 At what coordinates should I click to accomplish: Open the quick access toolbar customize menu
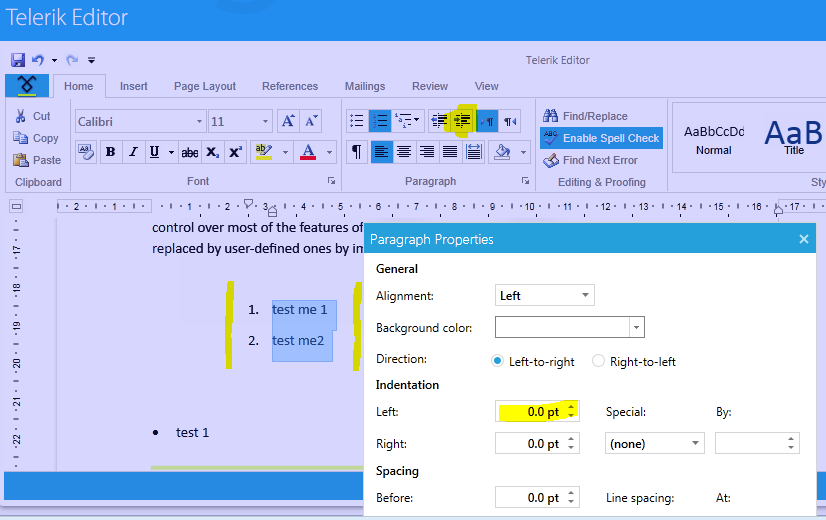[x=91, y=60]
